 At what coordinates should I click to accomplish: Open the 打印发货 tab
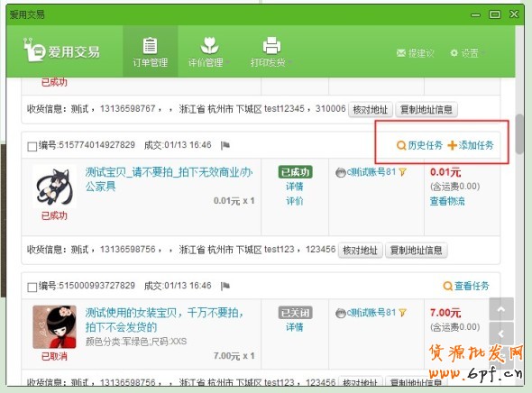click(x=271, y=52)
